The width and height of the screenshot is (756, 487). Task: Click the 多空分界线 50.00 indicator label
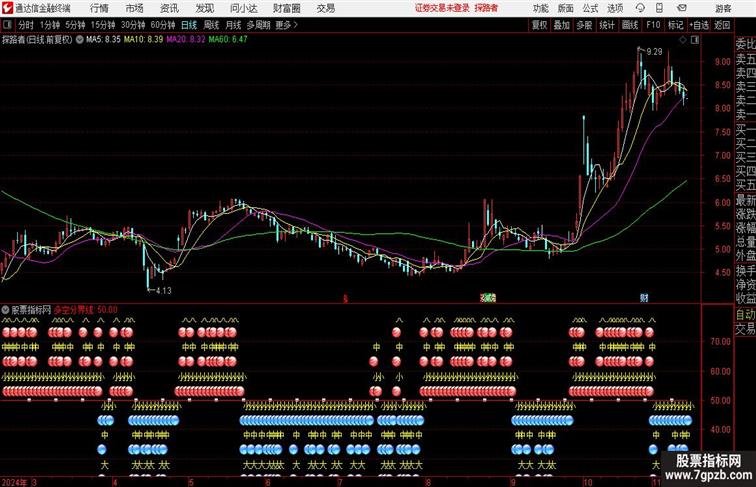[x=85, y=310]
